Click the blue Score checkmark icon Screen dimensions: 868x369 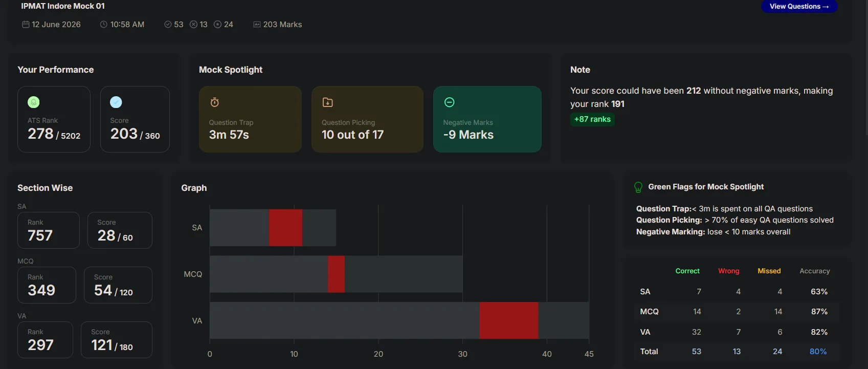pyautogui.click(x=116, y=102)
